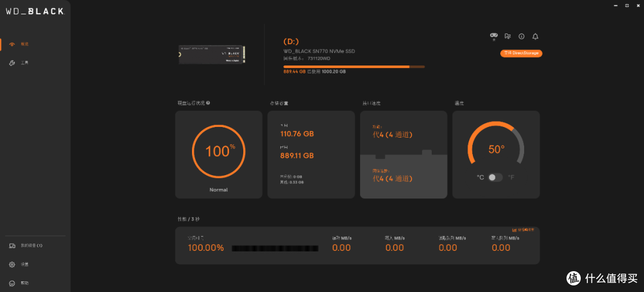
Task: Click the capability speed 代4 (4 通道) value
Action: (392, 135)
